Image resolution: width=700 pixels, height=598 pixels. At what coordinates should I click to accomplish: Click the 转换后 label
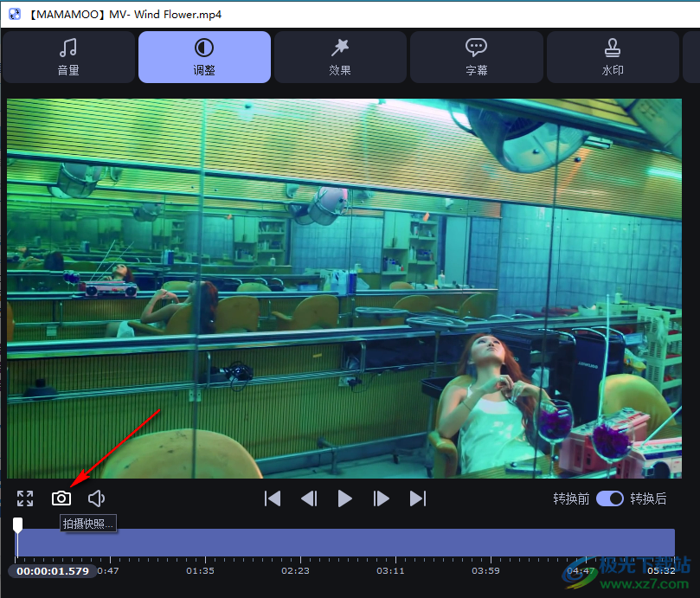click(648, 498)
